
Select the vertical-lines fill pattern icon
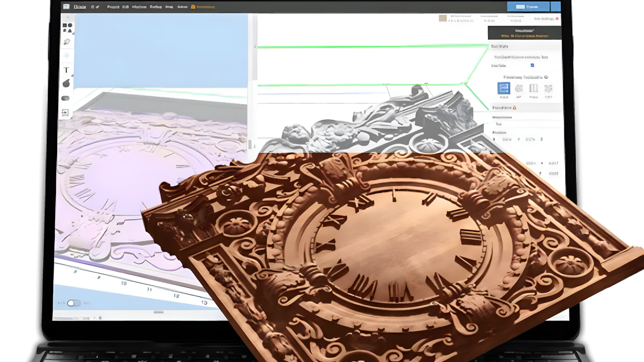tap(533, 88)
